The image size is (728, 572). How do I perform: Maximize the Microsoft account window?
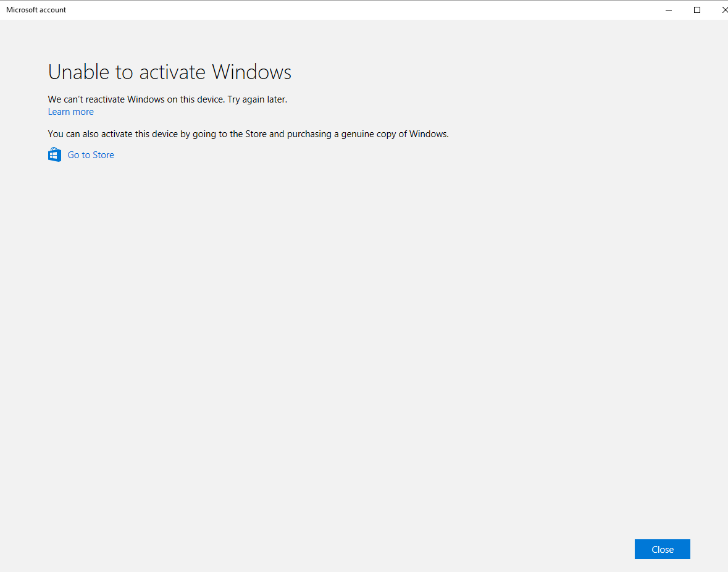697,10
